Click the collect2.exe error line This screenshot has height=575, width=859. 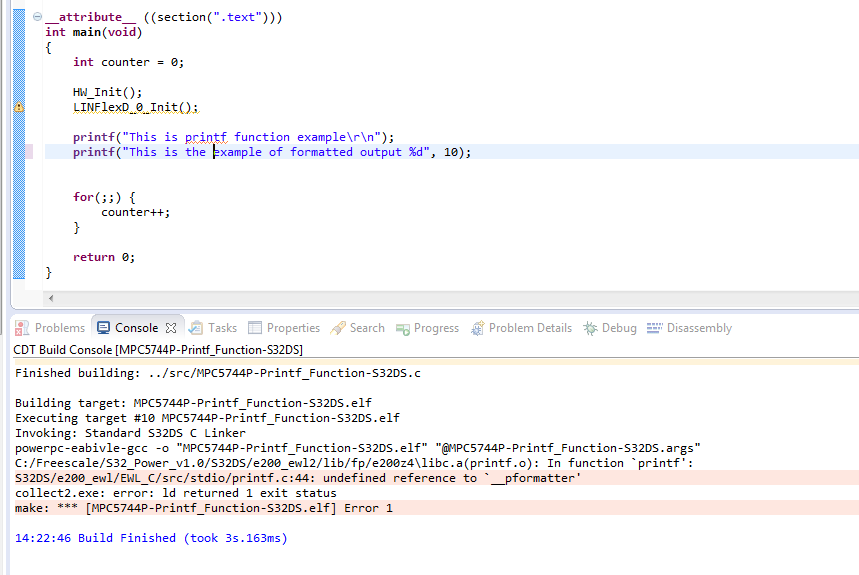(x=176, y=493)
